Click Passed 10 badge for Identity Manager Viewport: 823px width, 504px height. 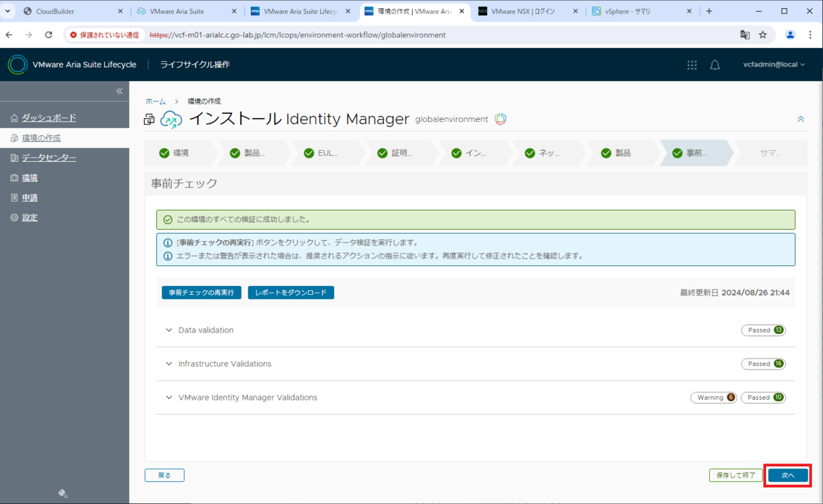point(763,398)
